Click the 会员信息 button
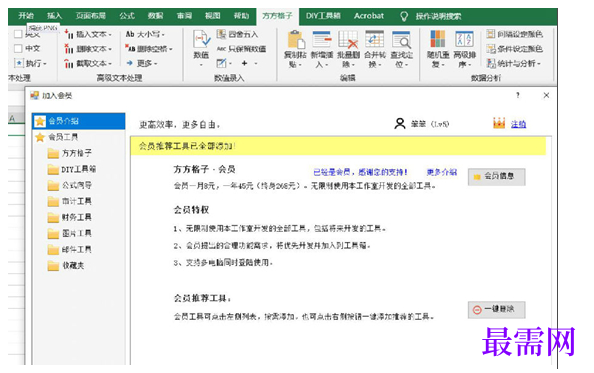Image resolution: width=594 pixels, height=373 pixels. (497, 176)
